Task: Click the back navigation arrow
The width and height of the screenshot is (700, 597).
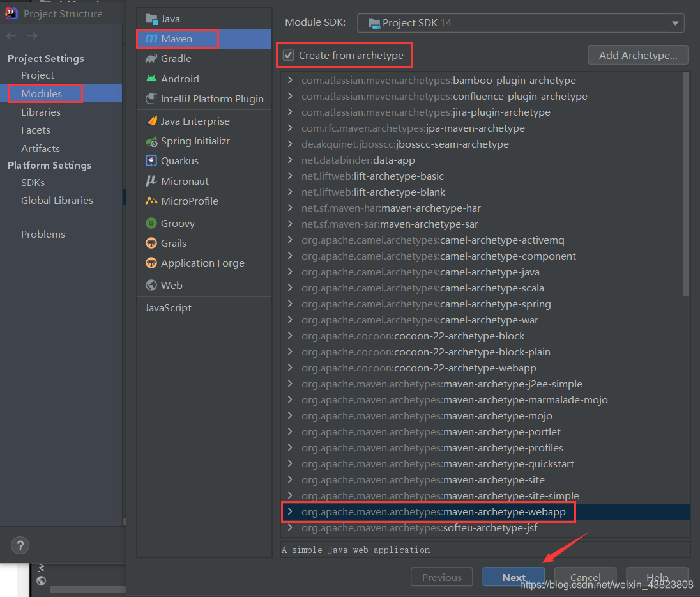Action: click(11, 36)
